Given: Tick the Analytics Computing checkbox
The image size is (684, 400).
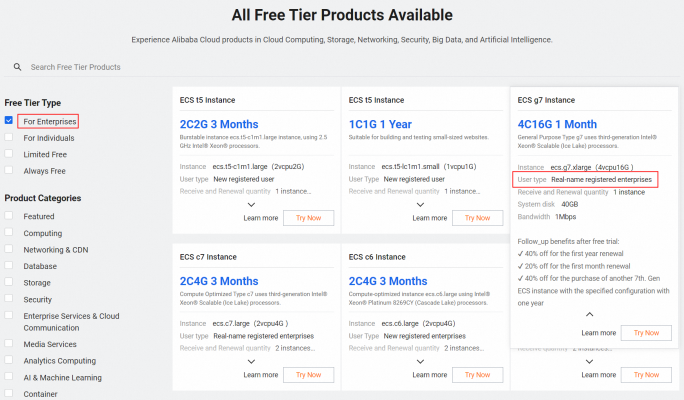Looking at the screenshot, I should tap(9, 360).
